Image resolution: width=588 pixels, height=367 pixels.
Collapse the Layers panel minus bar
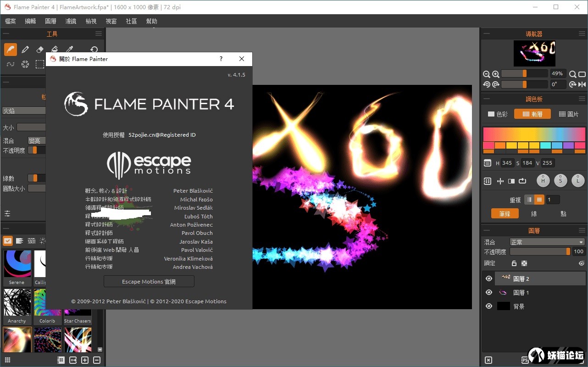point(487,230)
